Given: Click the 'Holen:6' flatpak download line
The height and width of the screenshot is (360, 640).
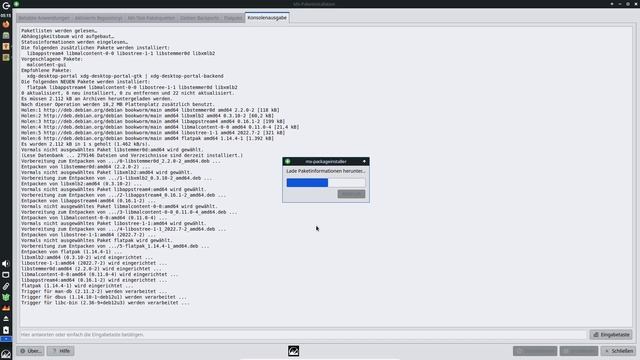Looking at the screenshot, I should coord(147,138).
